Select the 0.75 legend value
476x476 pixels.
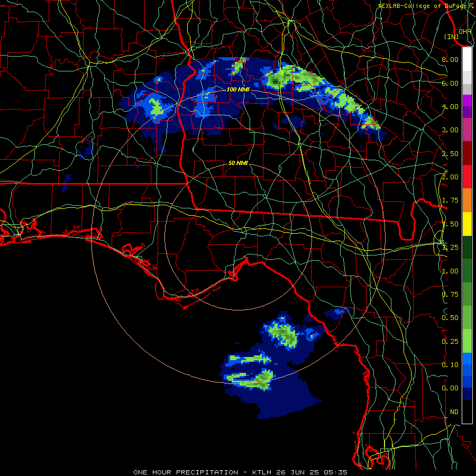[450, 295]
